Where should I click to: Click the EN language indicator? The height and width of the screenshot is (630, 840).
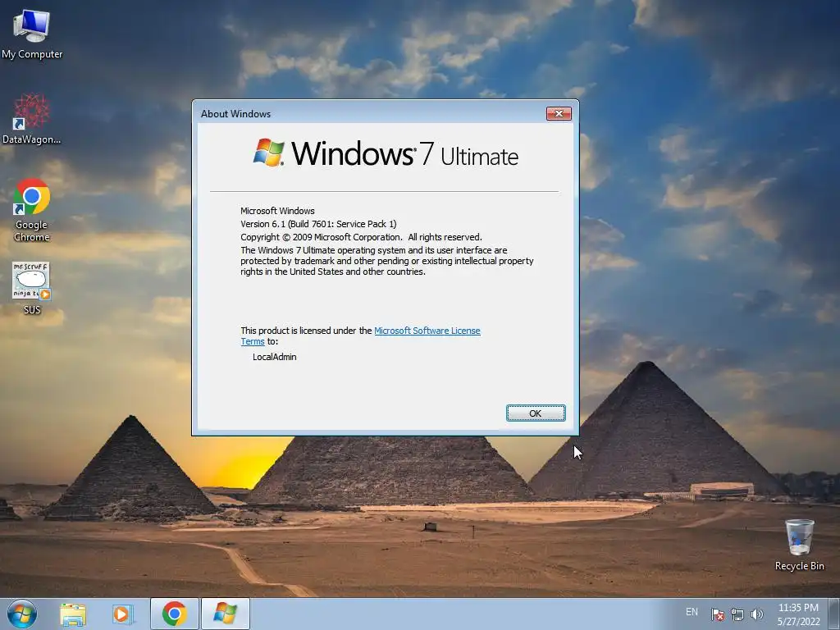pos(692,612)
